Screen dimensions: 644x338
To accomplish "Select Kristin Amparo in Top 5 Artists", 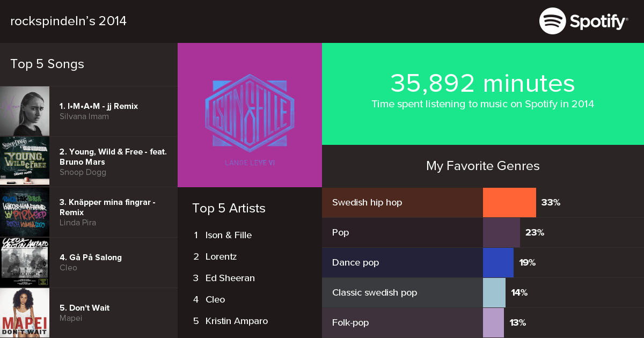I will [x=237, y=321].
